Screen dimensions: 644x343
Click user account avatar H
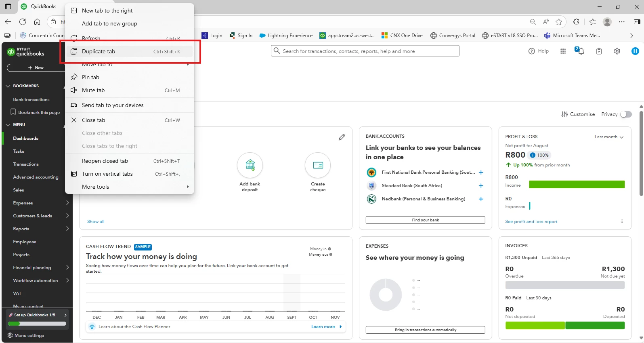point(635,51)
